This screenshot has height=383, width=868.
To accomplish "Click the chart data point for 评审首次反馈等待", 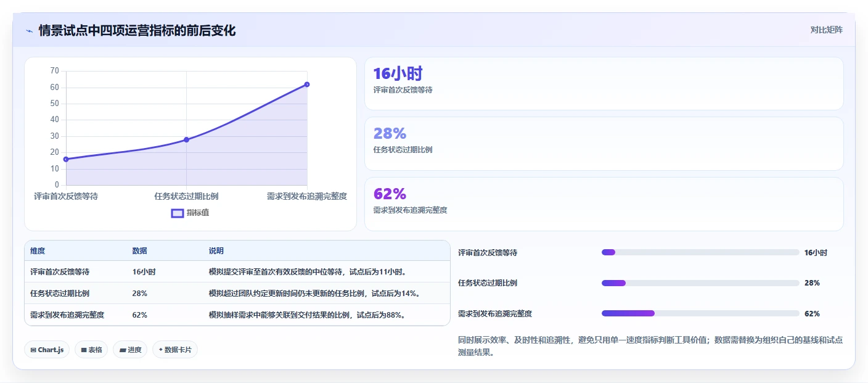I will click(x=66, y=159).
